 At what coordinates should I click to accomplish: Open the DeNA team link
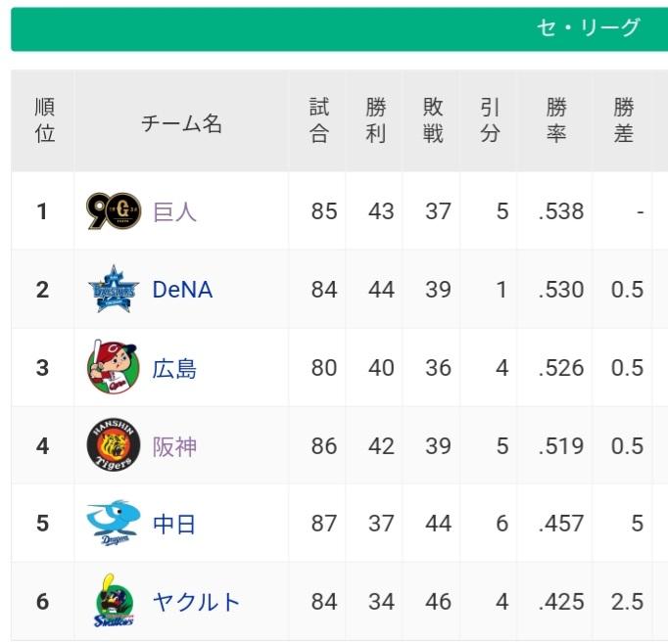click(182, 290)
